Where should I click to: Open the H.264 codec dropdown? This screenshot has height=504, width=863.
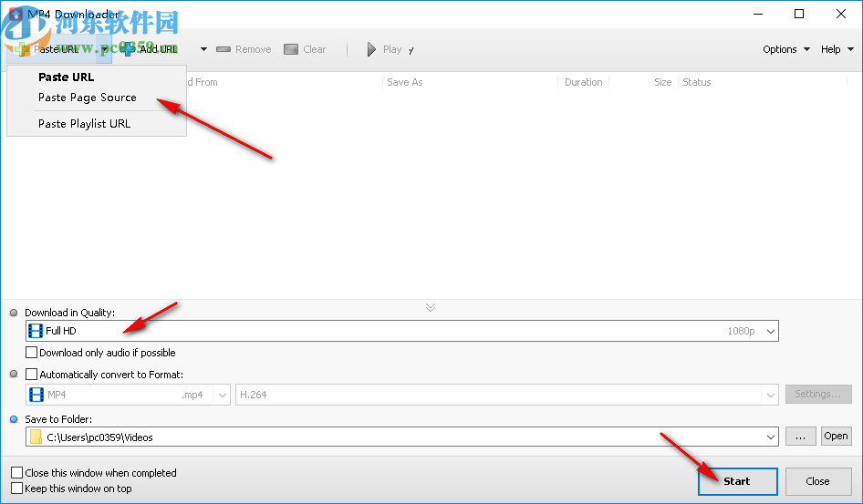[x=507, y=395]
